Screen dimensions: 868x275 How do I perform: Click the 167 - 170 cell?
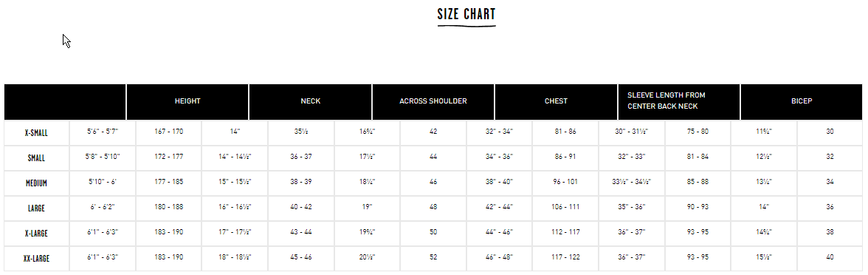click(169, 132)
